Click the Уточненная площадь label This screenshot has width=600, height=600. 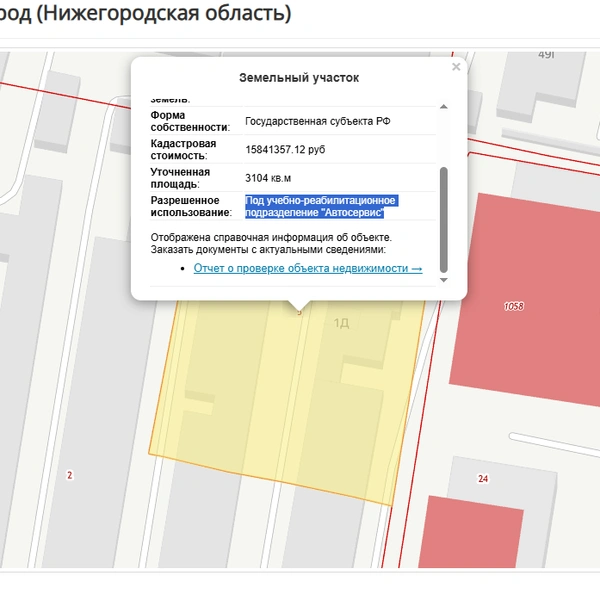click(x=180, y=178)
